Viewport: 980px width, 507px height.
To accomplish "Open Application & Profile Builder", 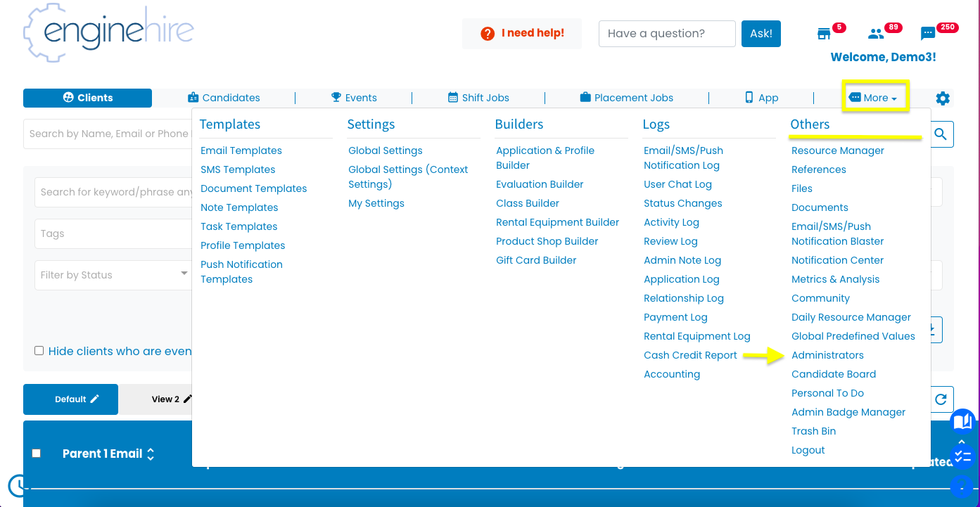I will pos(545,158).
